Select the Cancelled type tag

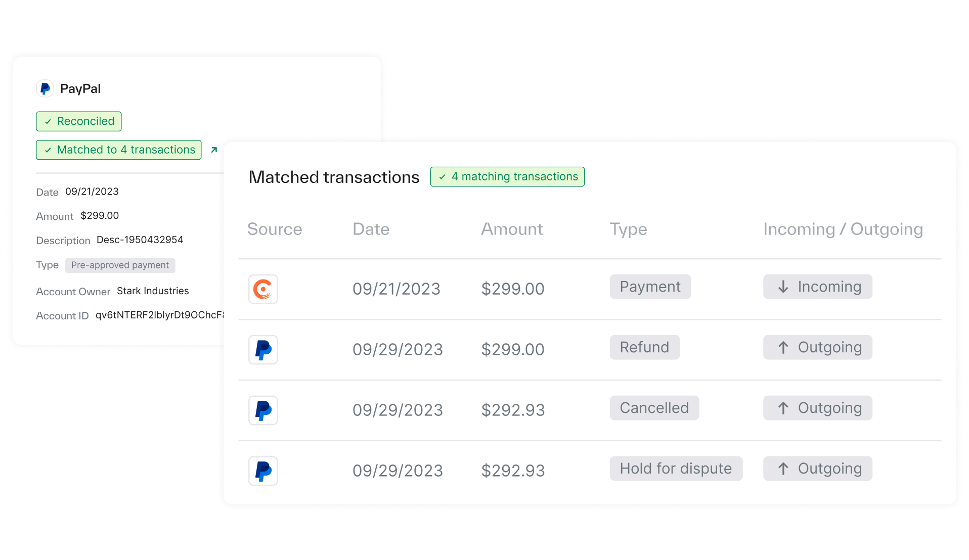point(654,408)
